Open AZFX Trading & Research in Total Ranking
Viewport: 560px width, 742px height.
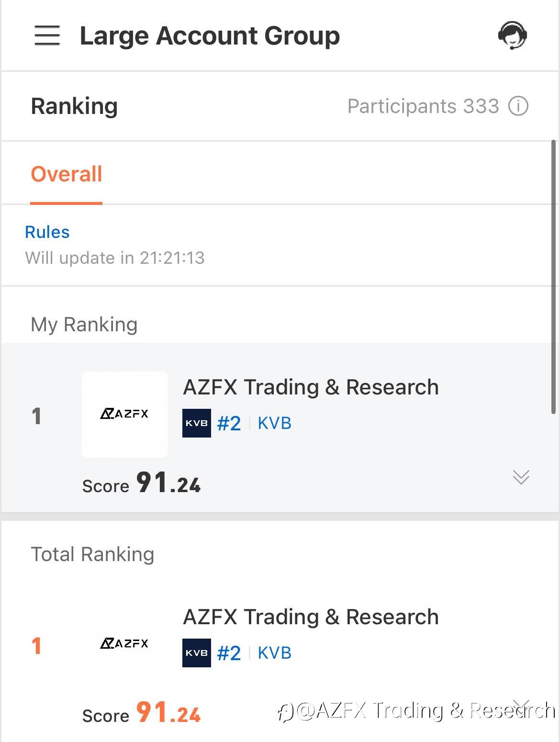(311, 617)
